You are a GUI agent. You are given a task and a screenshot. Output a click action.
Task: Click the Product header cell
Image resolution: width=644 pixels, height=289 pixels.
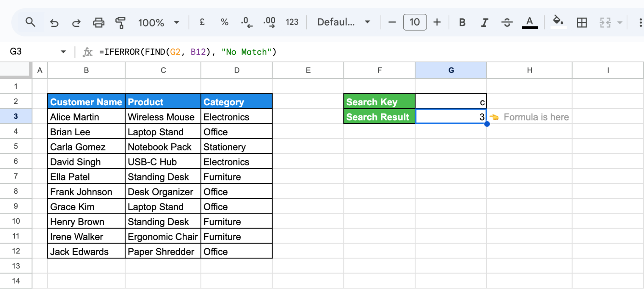click(x=163, y=101)
